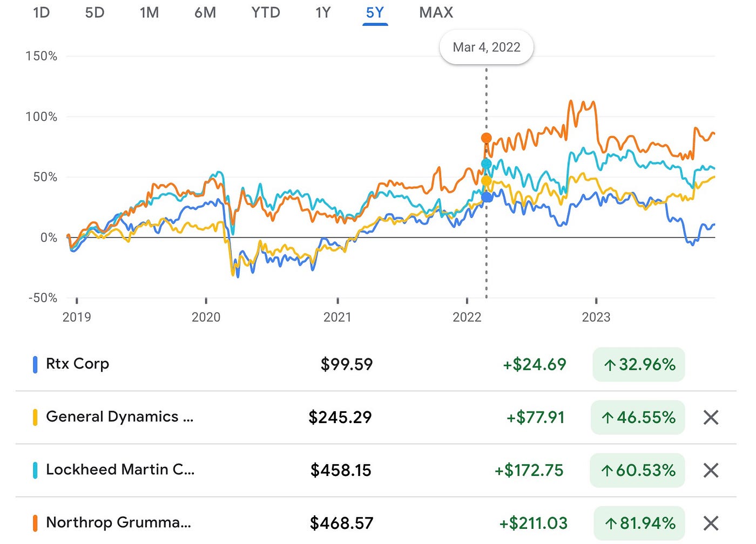Click the -50% y-axis label
Image resolution: width=756 pixels, height=544 pixels.
point(43,298)
